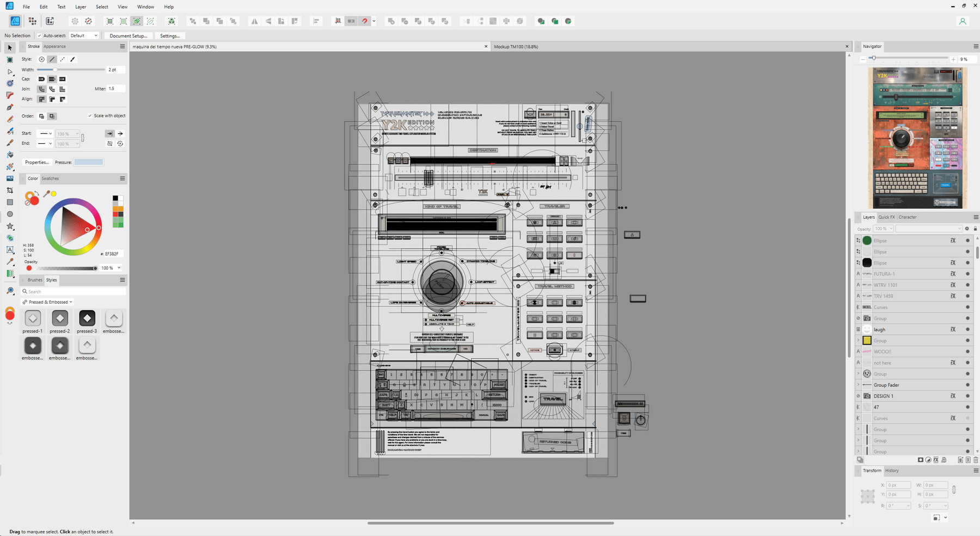Click the Add boolean operation icon

391,21
